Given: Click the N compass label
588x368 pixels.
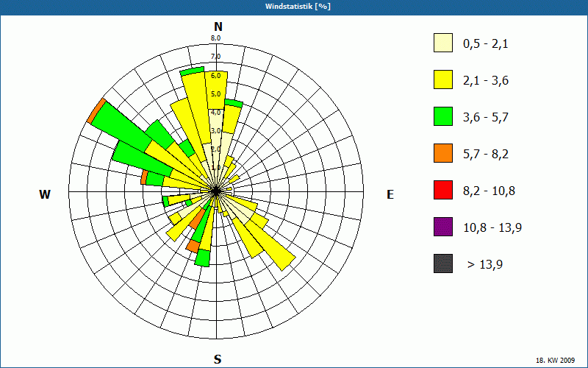Looking at the screenshot, I should coord(218,26).
